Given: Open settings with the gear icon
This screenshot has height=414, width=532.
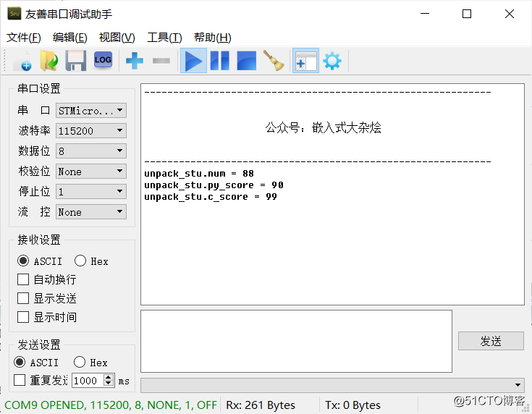Looking at the screenshot, I should (x=332, y=61).
